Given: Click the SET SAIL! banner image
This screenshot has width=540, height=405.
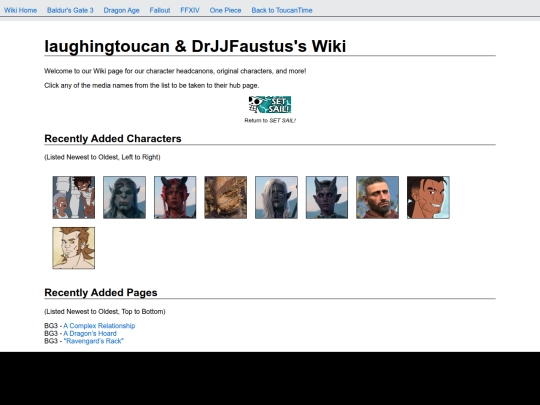Looking at the screenshot, I should (x=270, y=105).
